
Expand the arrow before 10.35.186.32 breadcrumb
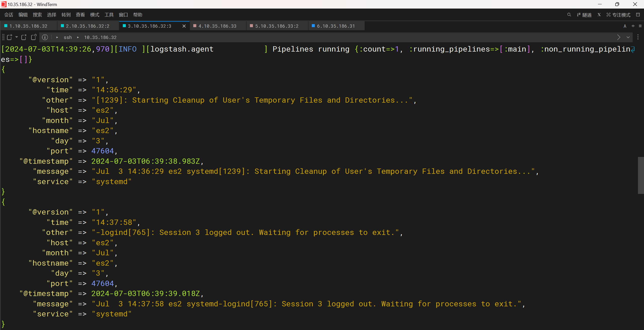coord(78,37)
